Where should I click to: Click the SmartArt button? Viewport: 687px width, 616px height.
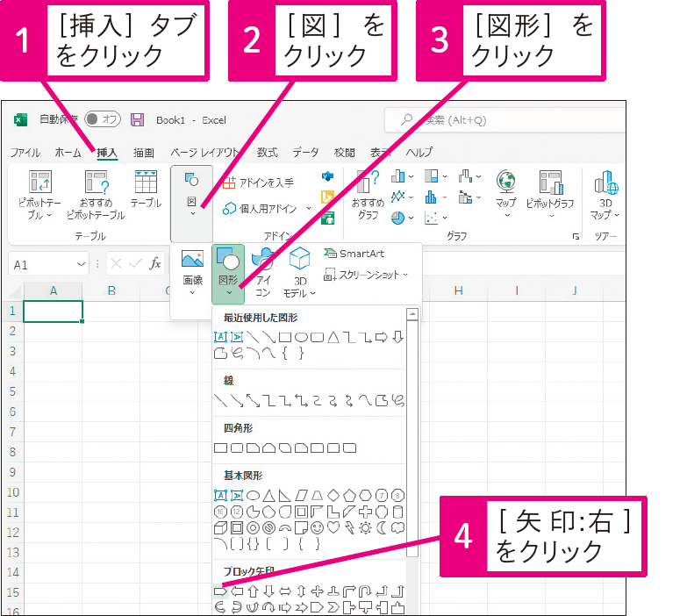point(354,254)
